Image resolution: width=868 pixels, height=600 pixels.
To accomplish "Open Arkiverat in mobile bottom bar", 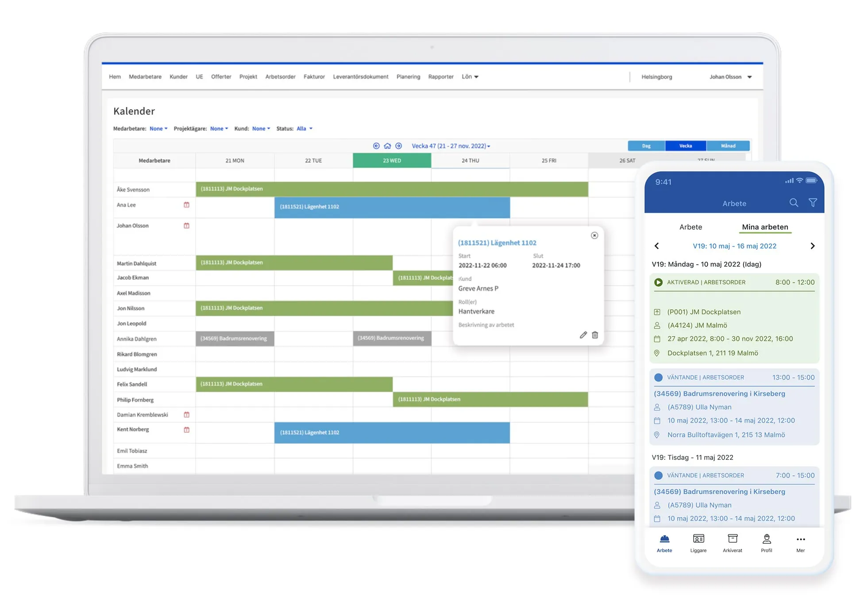I will click(733, 543).
